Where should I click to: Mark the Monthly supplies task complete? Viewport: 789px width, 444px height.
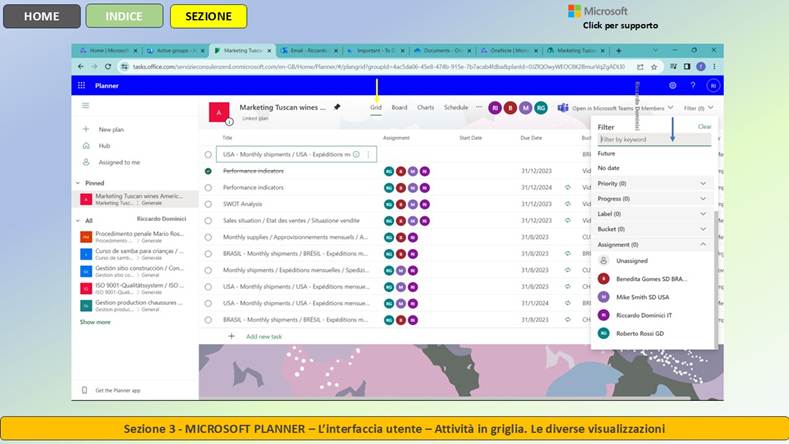[208, 237]
